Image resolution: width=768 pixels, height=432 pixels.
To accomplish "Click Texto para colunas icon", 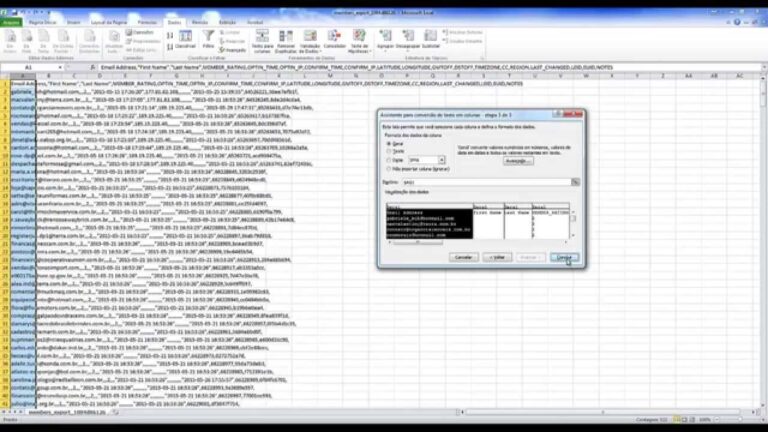I will [263, 41].
